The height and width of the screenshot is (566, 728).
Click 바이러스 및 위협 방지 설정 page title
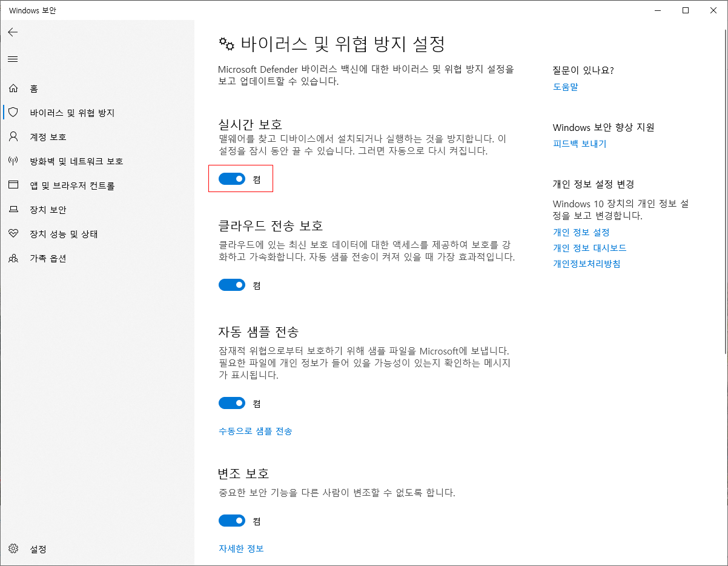[x=343, y=44]
